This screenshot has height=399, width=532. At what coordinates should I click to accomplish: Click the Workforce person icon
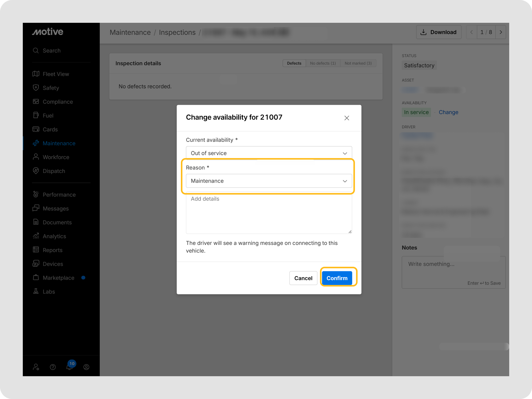coord(36,157)
